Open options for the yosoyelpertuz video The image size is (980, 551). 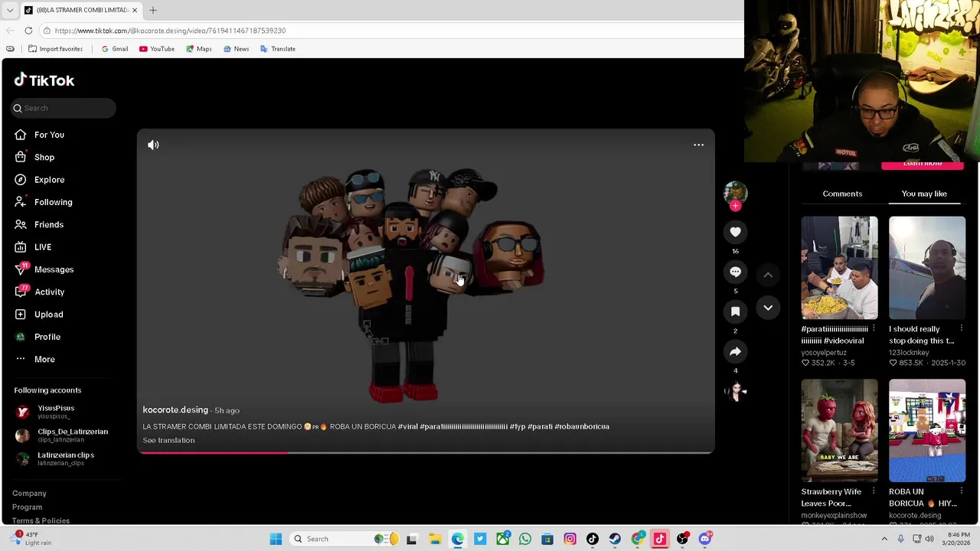point(874,329)
